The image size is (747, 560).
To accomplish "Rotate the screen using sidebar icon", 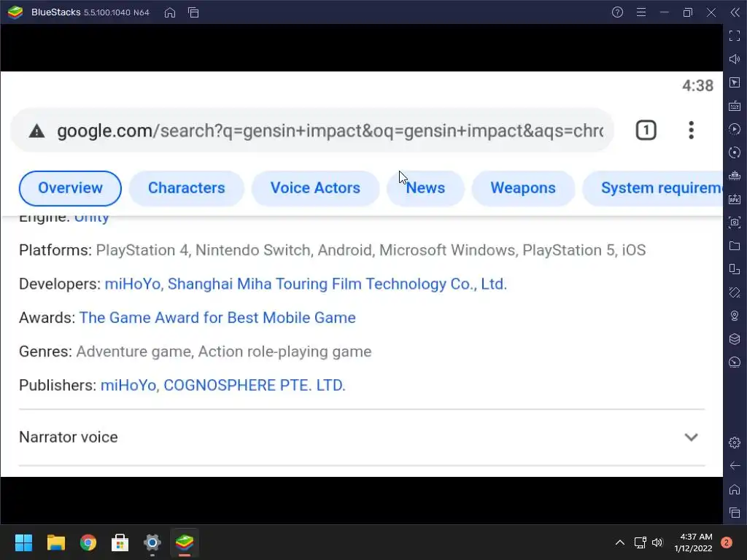I will [x=735, y=292].
